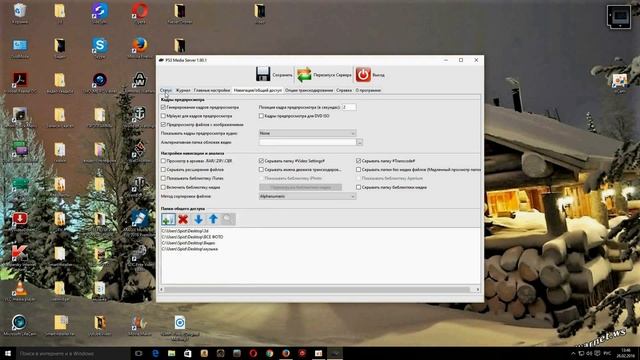The width and height of the screenshot is (640, 360).
Task: Open File Explorer from taskbar
Action: (x=171, y=353)
